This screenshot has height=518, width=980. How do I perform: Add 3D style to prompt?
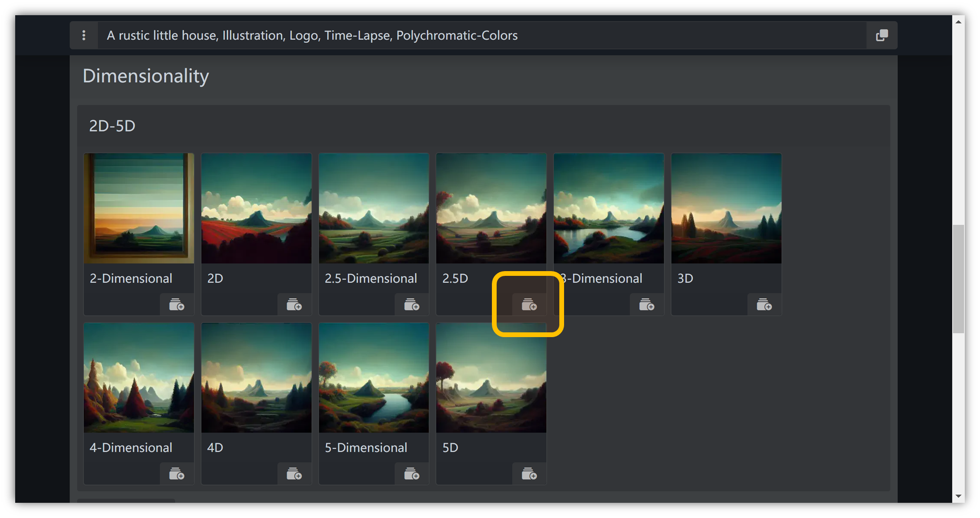764,304
